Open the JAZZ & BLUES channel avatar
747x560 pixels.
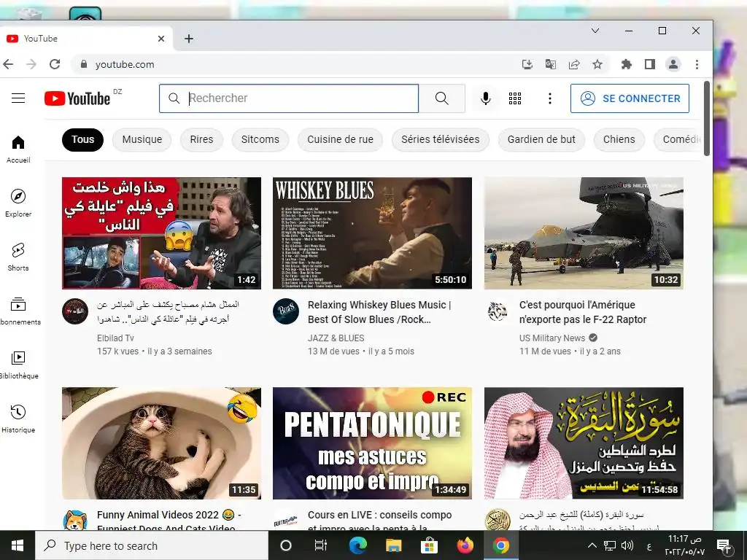(x=286, y=311)
